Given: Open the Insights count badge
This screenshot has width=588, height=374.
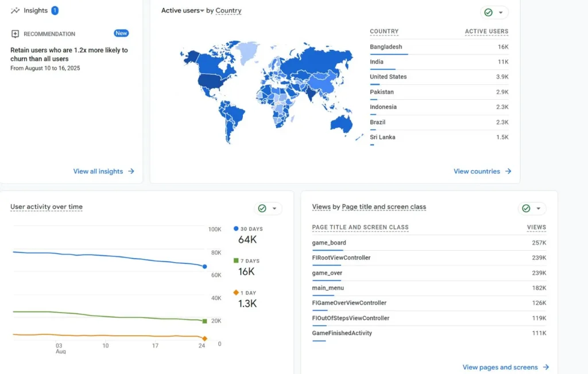Looking at the screenshot, I should coord(55,10).
